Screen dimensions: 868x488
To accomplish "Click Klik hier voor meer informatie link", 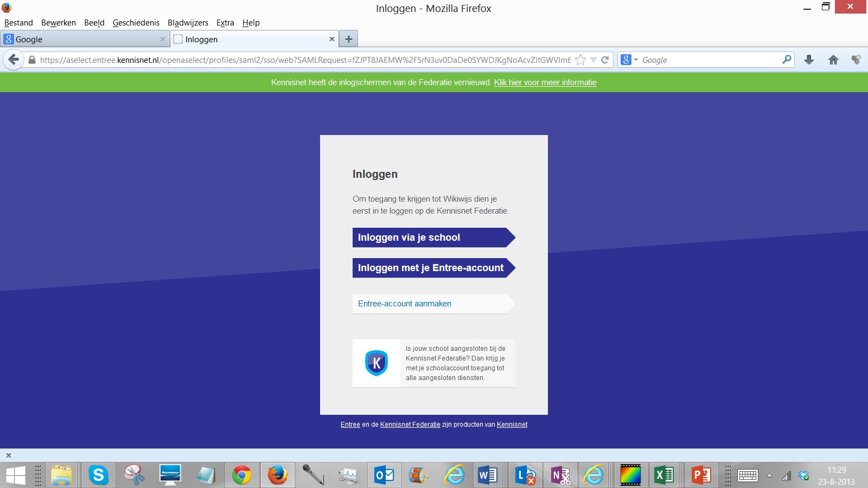I will point(545,82).
